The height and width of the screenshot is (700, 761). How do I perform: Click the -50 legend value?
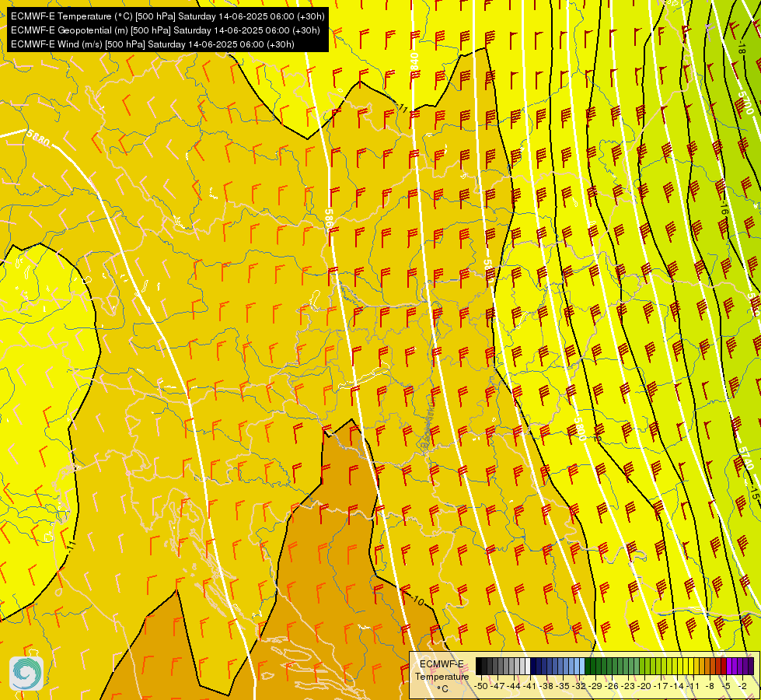[x=481, y=686]
